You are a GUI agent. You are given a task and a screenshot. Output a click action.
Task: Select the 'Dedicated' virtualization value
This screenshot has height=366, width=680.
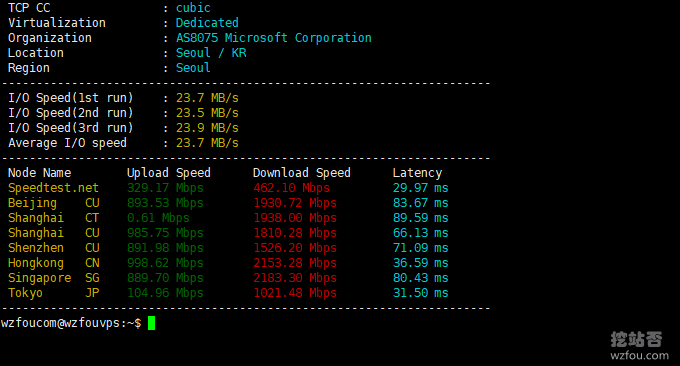pyautogui.click(x=207, y=23)
